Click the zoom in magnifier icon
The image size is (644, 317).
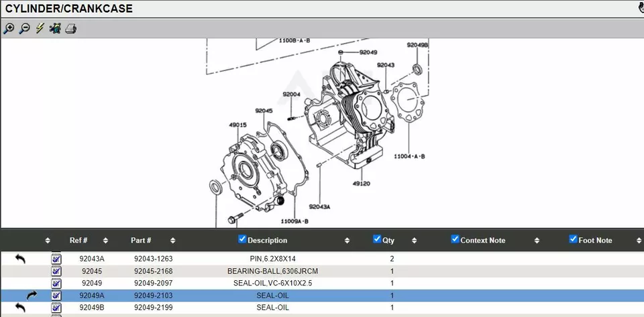[x=9, y=28]
